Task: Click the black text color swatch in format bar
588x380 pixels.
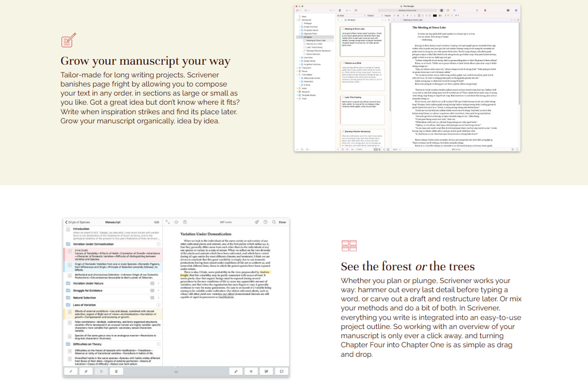Action: point(435,15)
